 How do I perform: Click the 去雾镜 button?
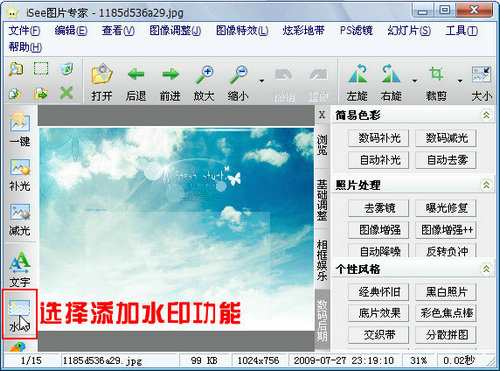point(379,208)
